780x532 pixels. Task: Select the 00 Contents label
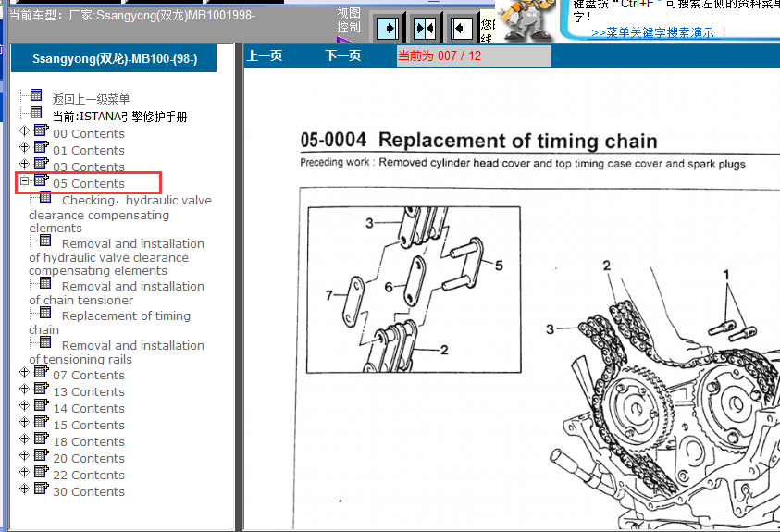pyautogui.click(x=89, y=134)
